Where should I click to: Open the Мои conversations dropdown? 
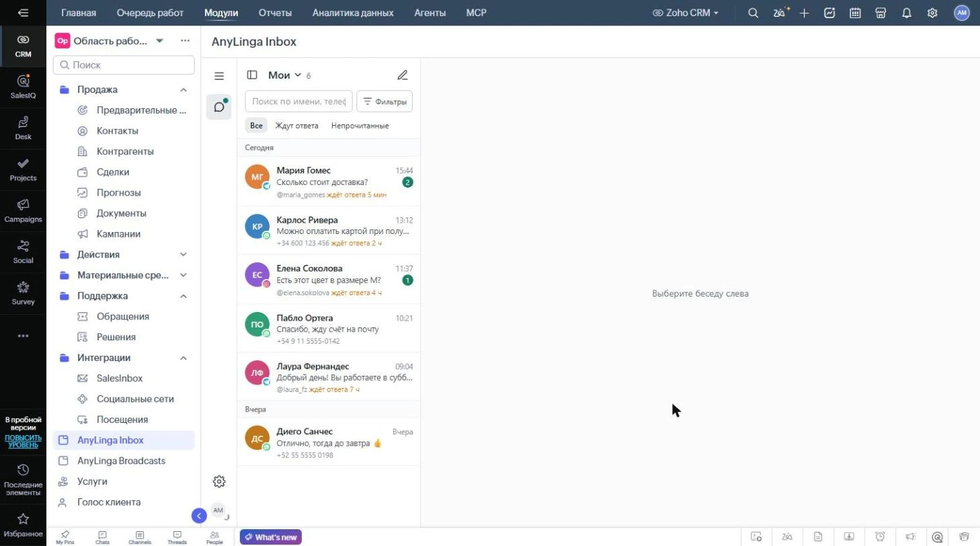285,75
